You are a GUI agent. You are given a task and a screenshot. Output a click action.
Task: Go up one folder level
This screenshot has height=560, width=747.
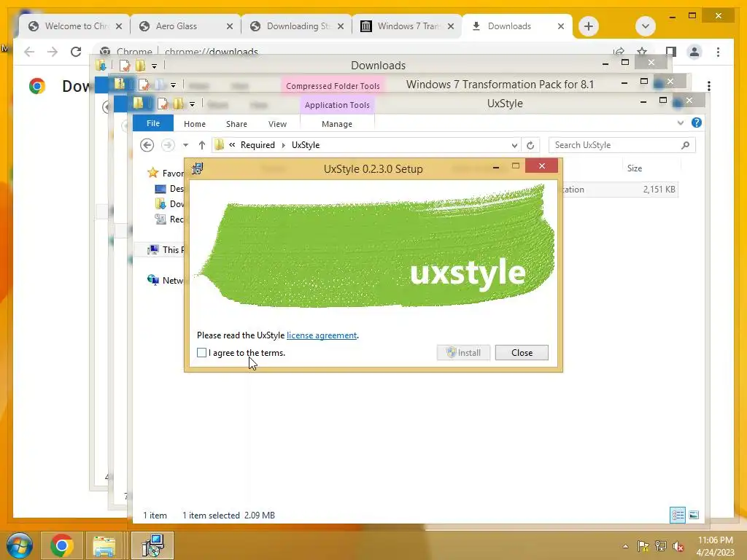point(201,145)
